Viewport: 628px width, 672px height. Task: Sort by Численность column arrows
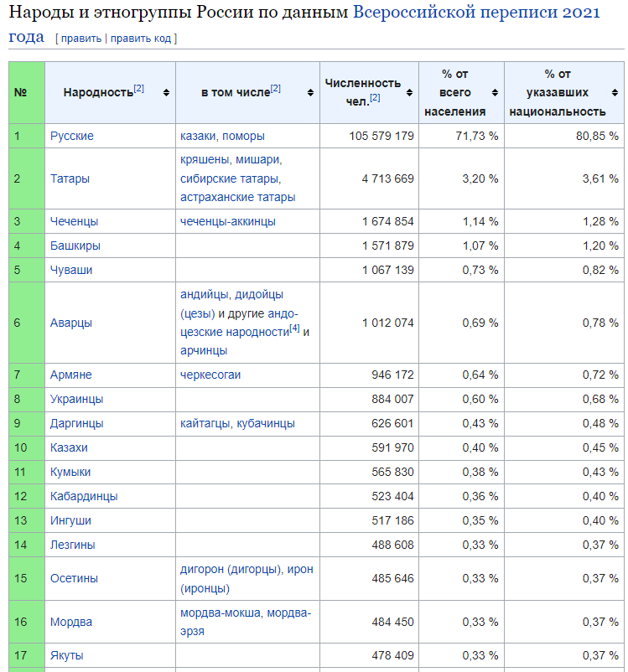click(410, 92)
